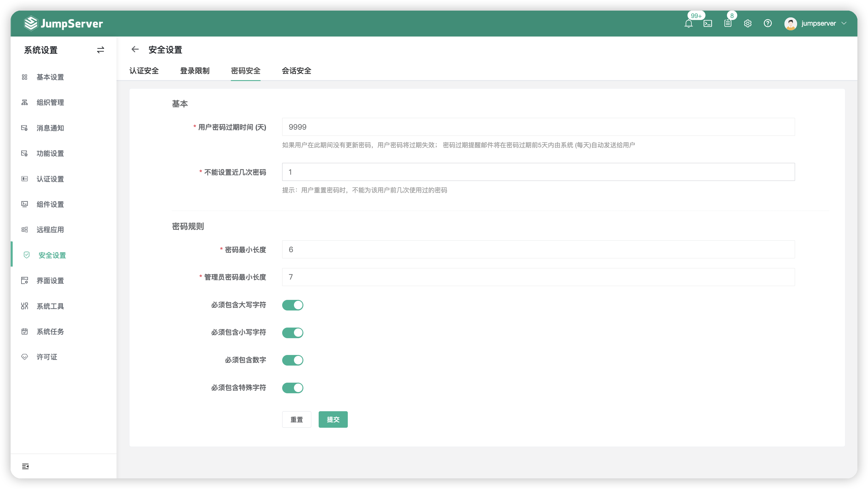Click the sidebar collapse icon at bottom left
Viewport: 868px width, 489px height.
point(25,466)
